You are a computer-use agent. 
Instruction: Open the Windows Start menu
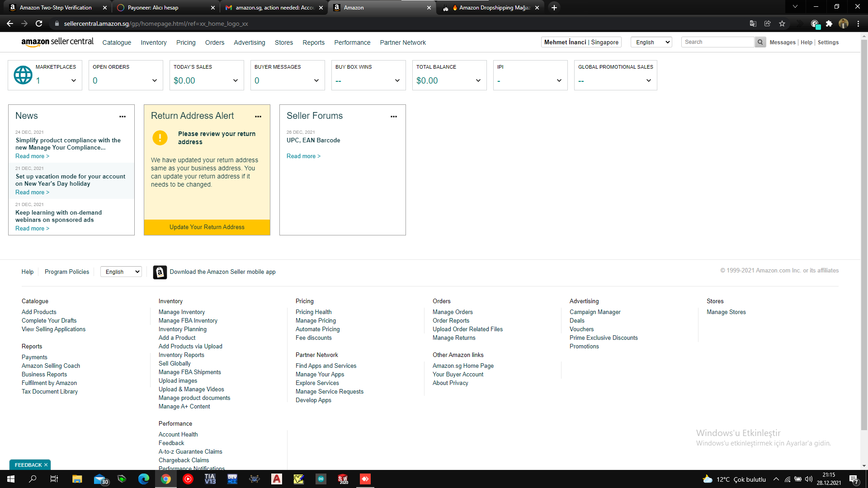pyautogui.click(x=11, y=479)
